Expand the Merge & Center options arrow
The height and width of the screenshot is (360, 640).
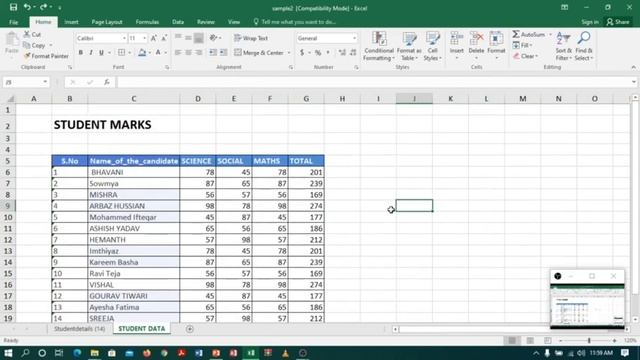[289, 53]
